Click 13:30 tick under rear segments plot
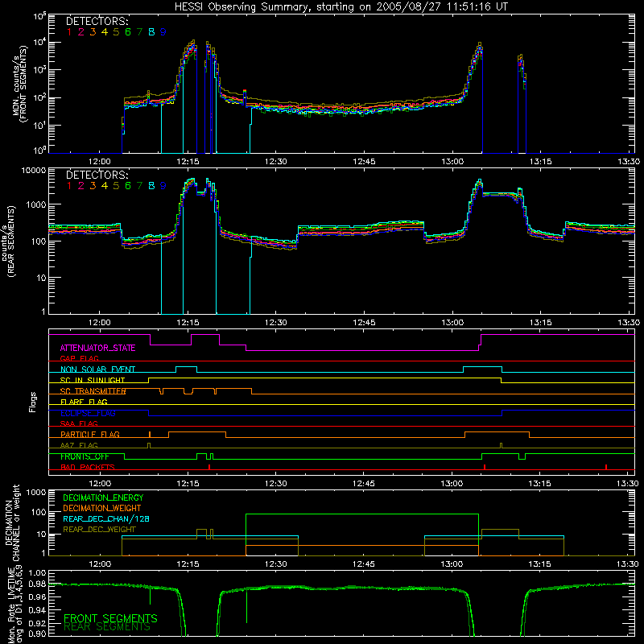 tap(629, 323)
